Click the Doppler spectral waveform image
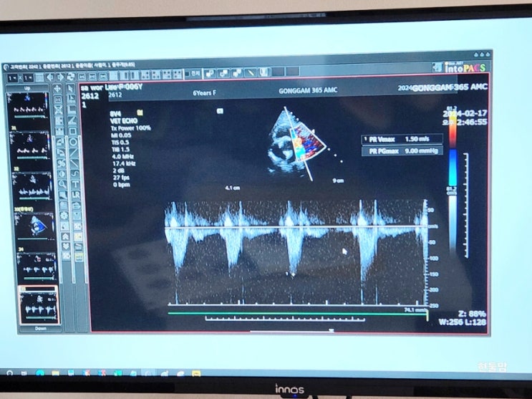 (297, 251)
